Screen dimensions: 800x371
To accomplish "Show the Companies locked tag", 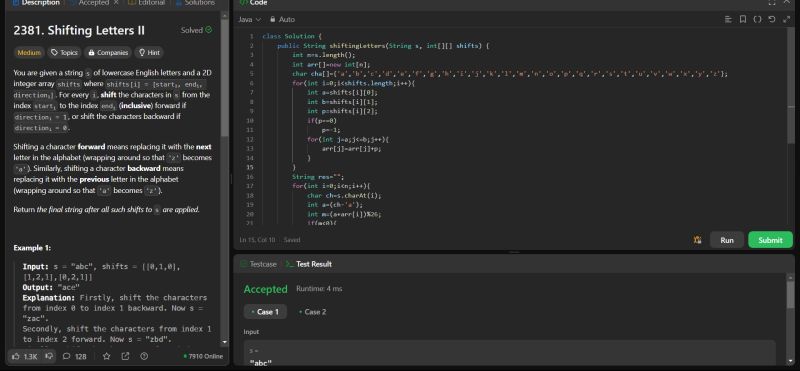I will point(107,53).
